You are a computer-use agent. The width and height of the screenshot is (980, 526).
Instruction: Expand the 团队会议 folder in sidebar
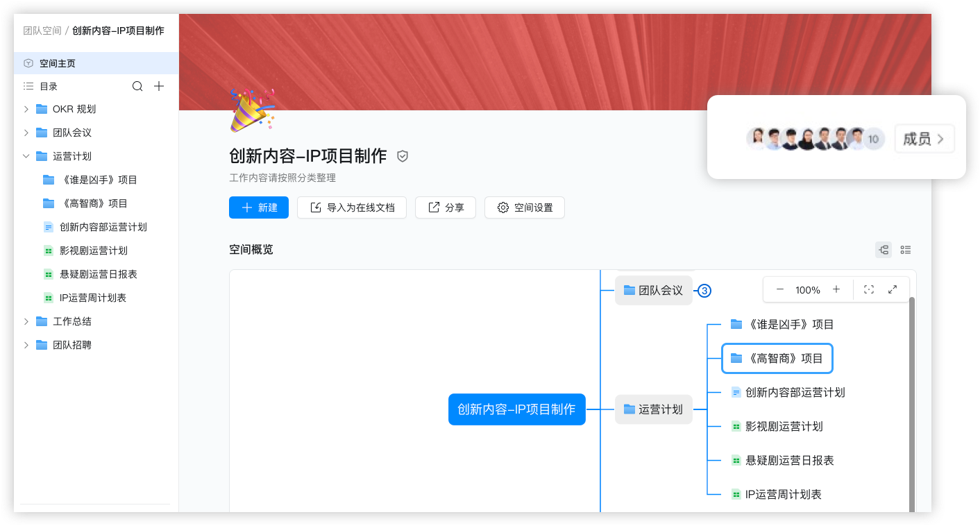click(26, 133)
